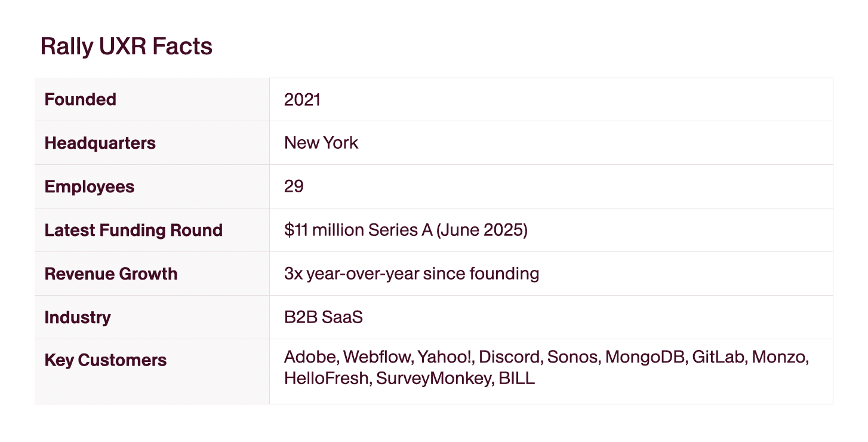Click the "Rally UXR Facts" heading
868x442 pixels.
126,47
